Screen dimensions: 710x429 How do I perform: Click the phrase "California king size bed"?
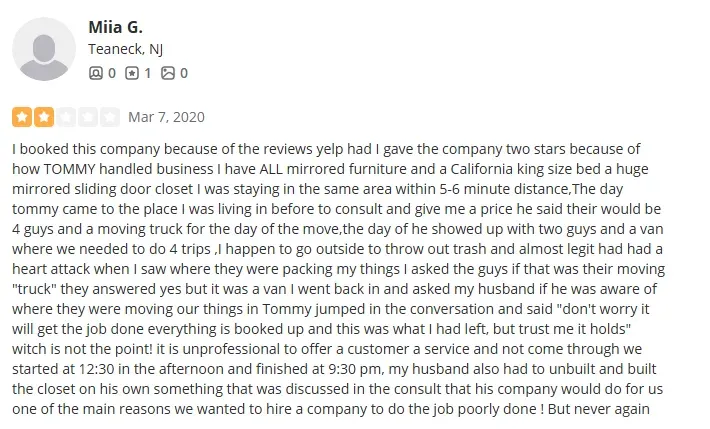tap(527, 168)
